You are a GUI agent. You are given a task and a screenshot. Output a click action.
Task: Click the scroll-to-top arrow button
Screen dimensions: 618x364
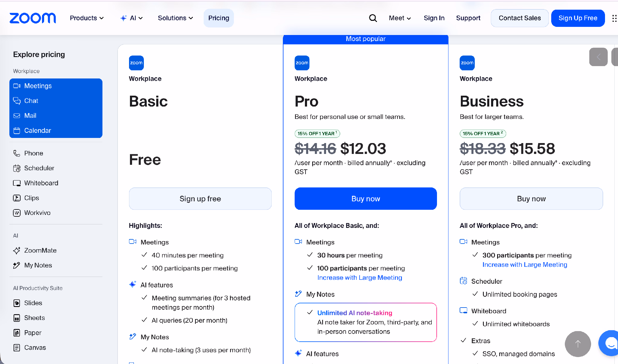[578, 344]
